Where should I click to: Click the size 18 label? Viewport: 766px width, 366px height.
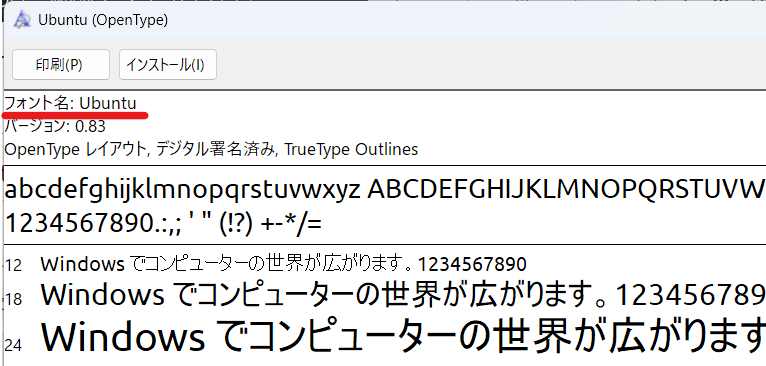(x=14, y=300)
